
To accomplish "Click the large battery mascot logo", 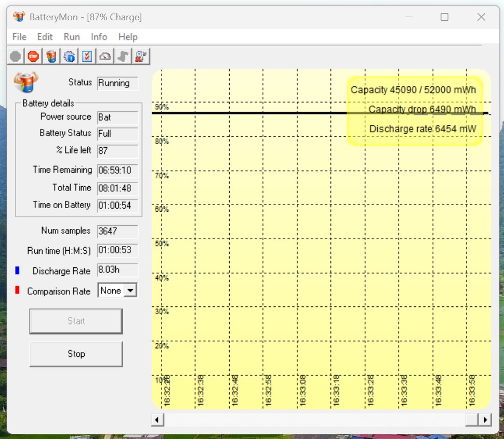I will (26, 82).
